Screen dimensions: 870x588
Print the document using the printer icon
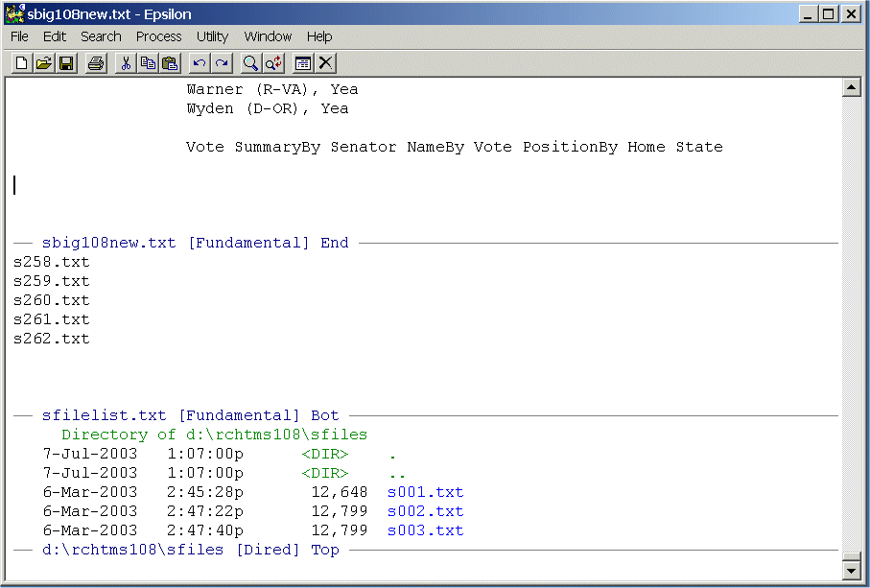point(96,63)
